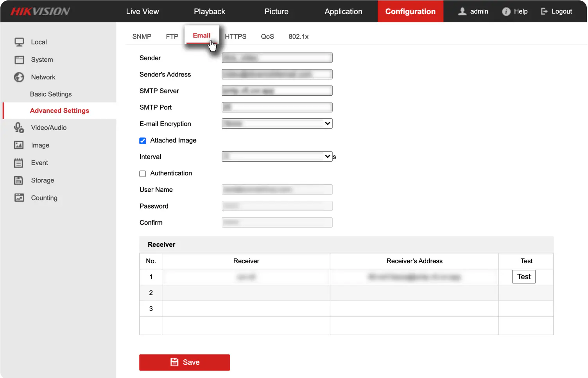This screenshot has height=378, width=588.
Task: Click the SMTP Port input field
Action: pos(277,107)
